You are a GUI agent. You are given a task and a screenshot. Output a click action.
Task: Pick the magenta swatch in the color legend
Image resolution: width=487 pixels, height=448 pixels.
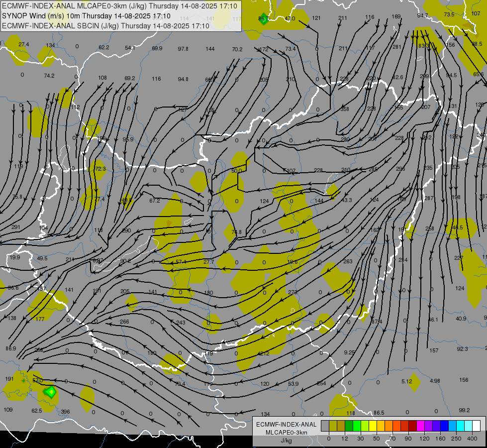pyautogui.click(x=420, y=426)
